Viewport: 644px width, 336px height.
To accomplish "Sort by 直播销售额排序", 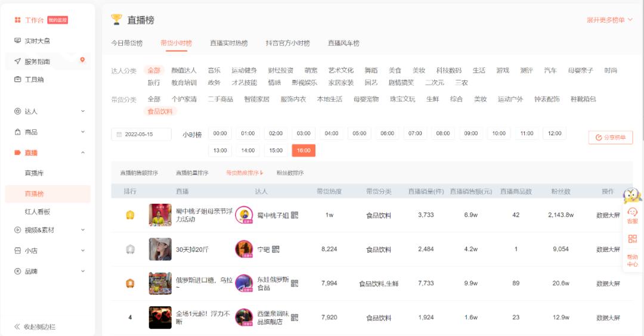I will tap(139, 173).
